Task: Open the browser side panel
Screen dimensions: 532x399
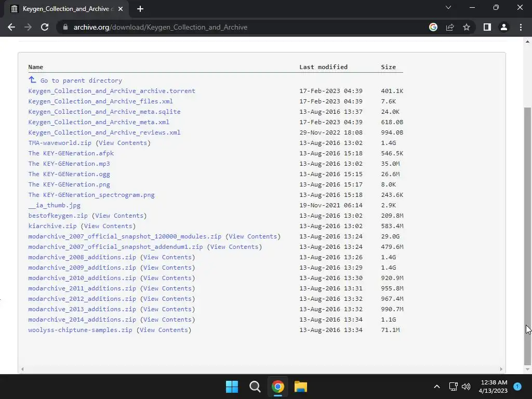Action: (x=487, y=27)
